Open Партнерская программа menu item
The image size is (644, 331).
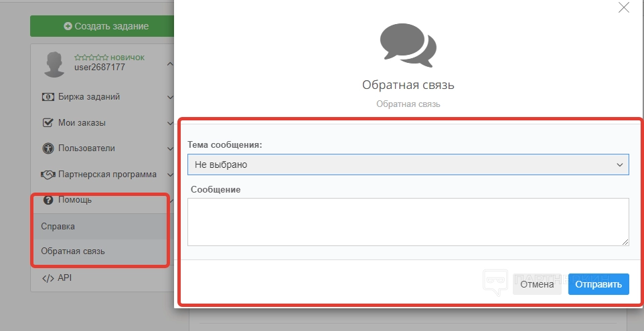pyautogui.click(x=107, y=175)
